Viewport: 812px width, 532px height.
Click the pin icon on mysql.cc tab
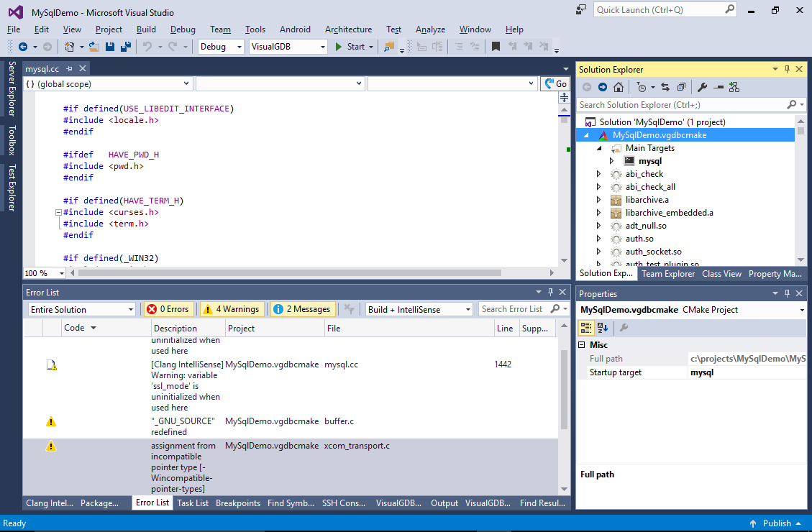pos(69,68)
